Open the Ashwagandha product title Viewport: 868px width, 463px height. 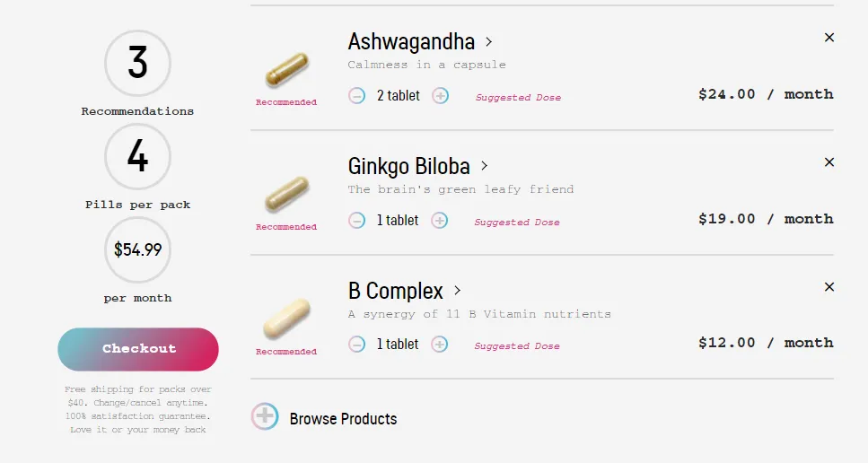[411, 42]
